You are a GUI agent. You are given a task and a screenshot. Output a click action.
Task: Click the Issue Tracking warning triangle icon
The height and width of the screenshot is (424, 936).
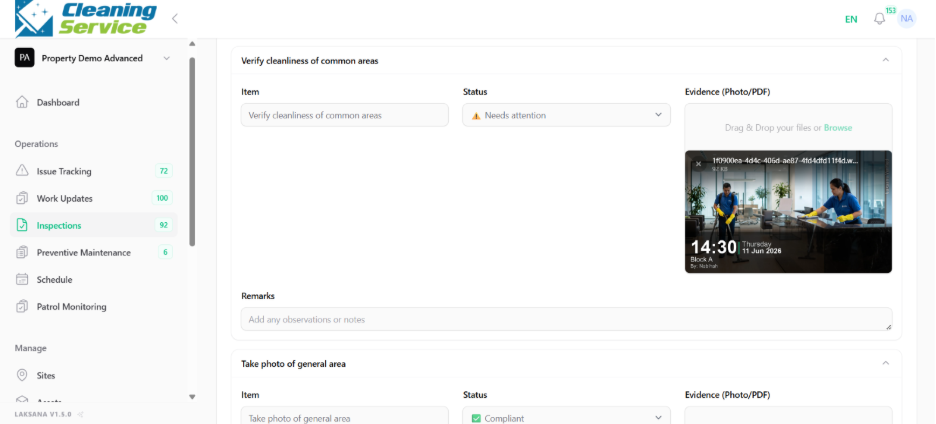click(22, 171)
